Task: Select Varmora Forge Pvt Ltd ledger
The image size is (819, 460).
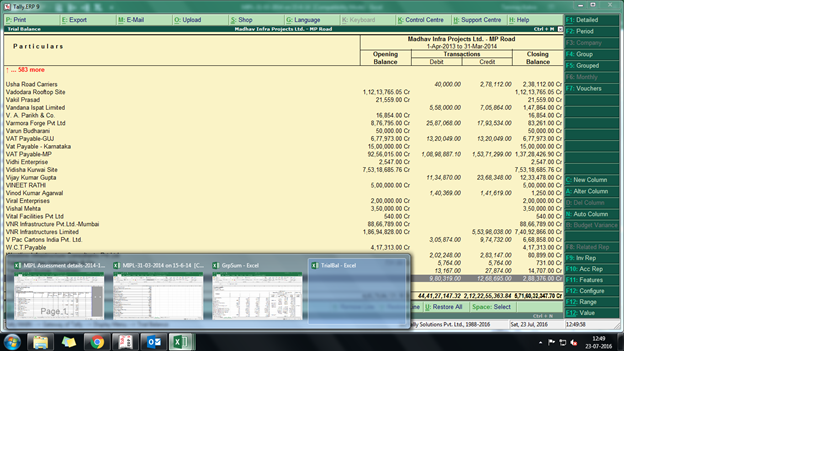Action: click(284, 123)
